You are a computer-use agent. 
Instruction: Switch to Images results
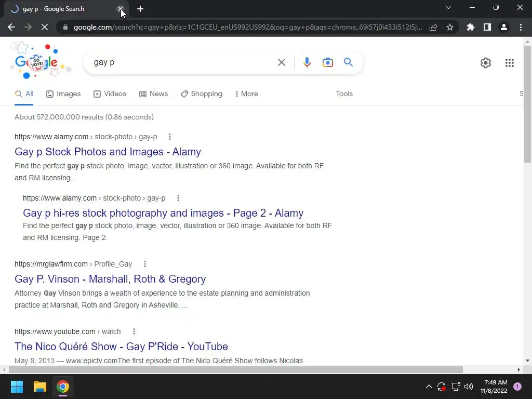coord(63,94)
